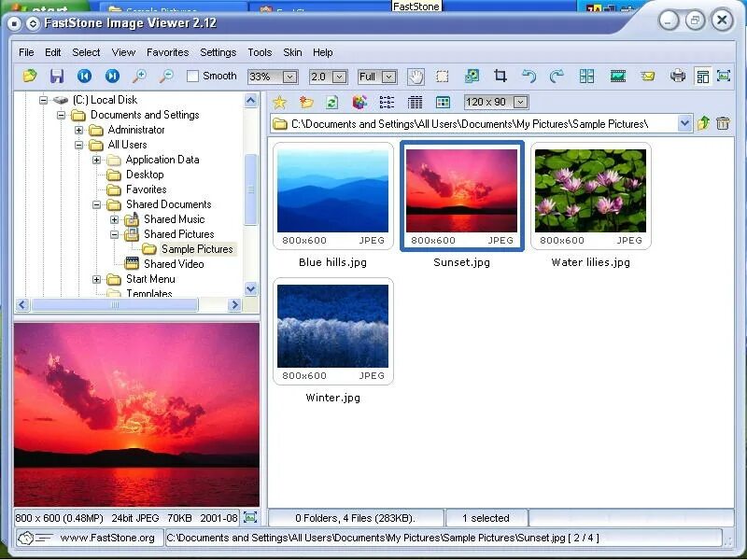Click the Add to Favorites star icon
The height and width of the screenshot is (560, 747).
pos(279,102)
